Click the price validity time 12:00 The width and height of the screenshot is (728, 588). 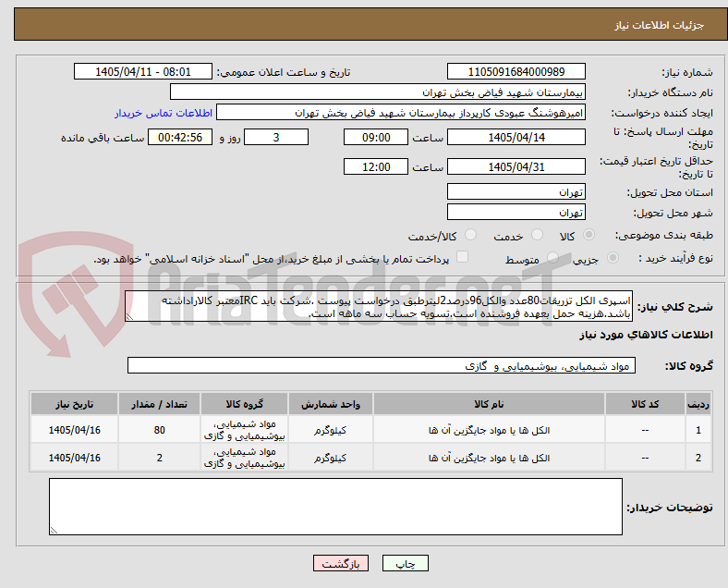376,166
